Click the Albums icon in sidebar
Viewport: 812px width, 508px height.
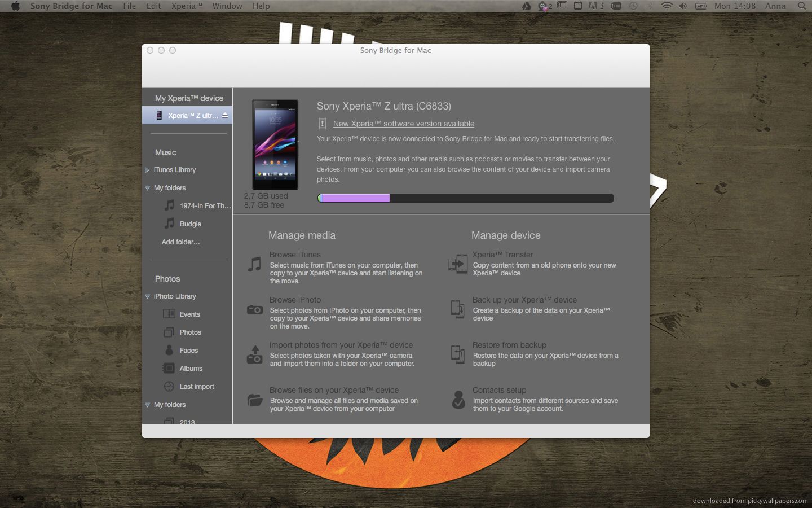[x=169, y=368]
